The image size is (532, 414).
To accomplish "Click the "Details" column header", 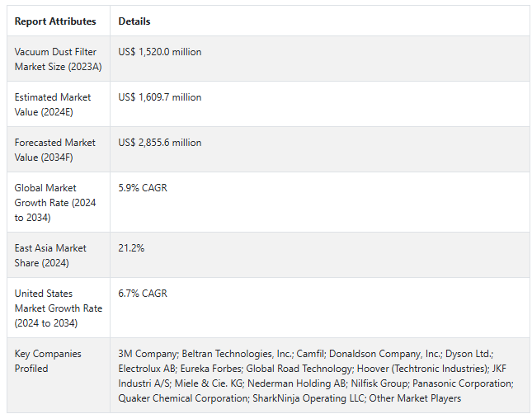I will (x=134, y=21).
